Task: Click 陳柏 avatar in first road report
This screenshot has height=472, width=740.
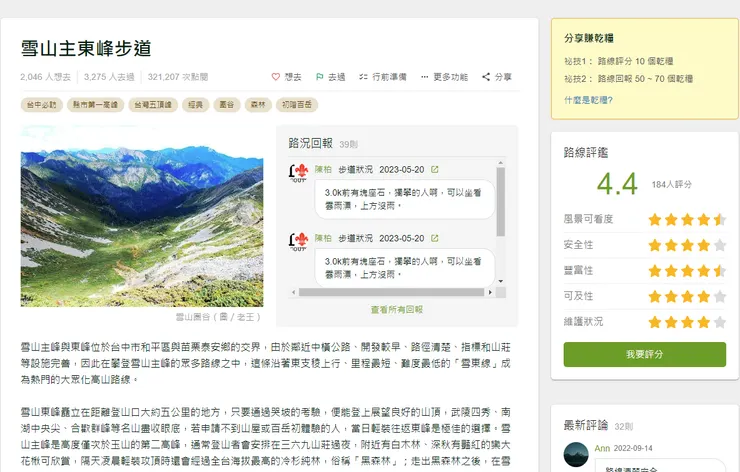Action: (298, 173)
